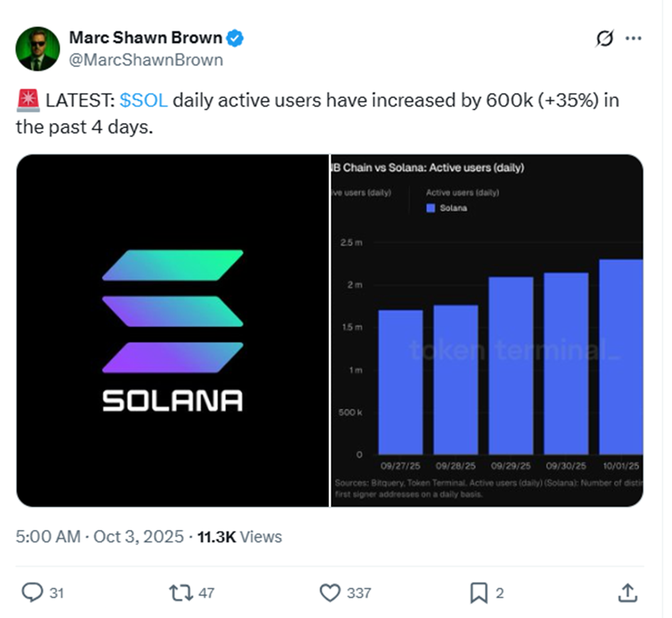
Task: Visit the @MarcShawnBrown handle link
Action: click(x=146, y=60)
